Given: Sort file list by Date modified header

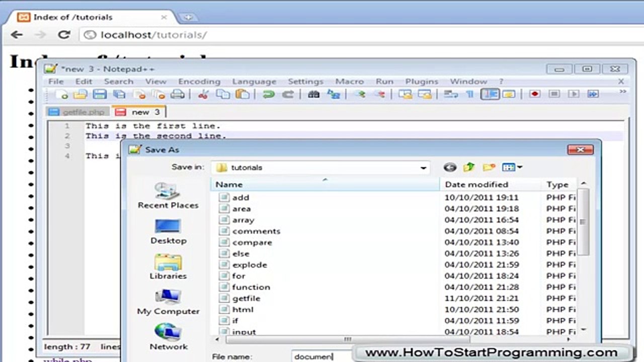Looking at the screenshot, I should [x=491, y=185].
